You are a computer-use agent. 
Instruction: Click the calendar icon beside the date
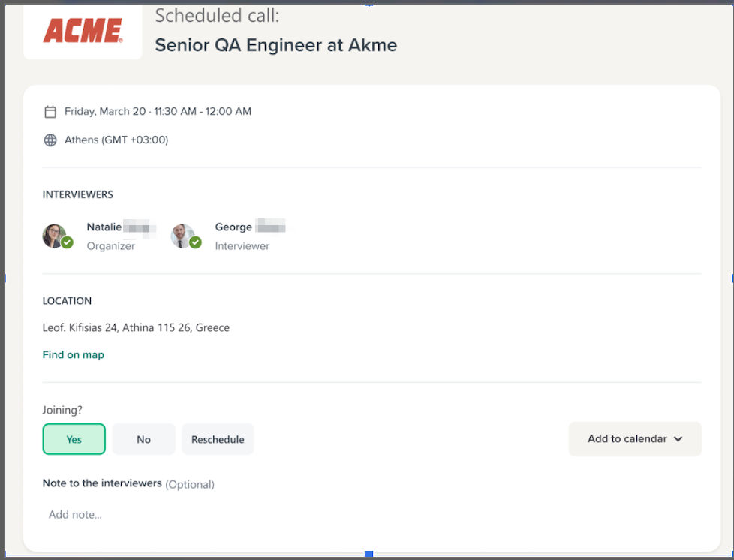pos(50,112)
